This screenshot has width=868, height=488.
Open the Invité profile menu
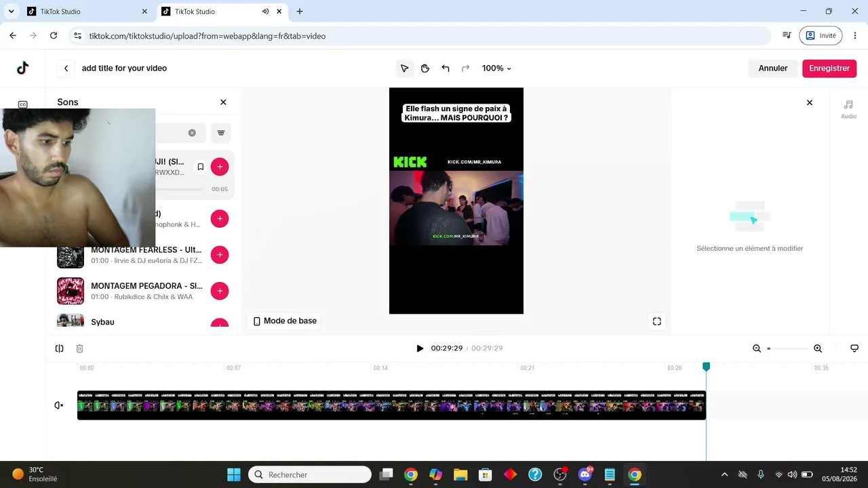click(821, 36)
